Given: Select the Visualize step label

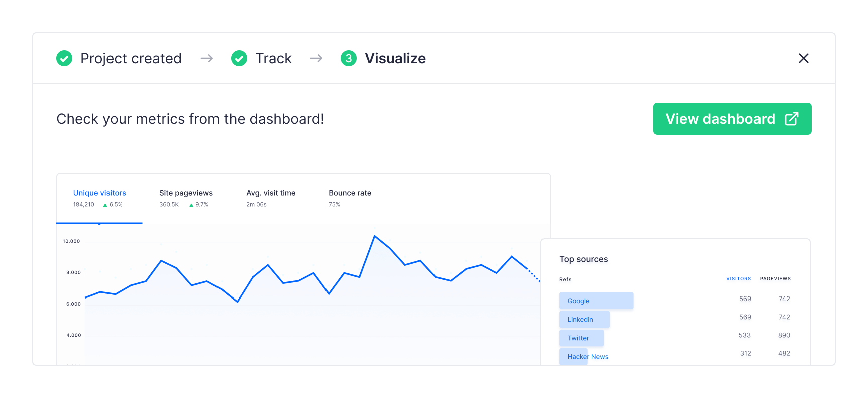Looking at the screenshot, I should [x=395, y=58].
